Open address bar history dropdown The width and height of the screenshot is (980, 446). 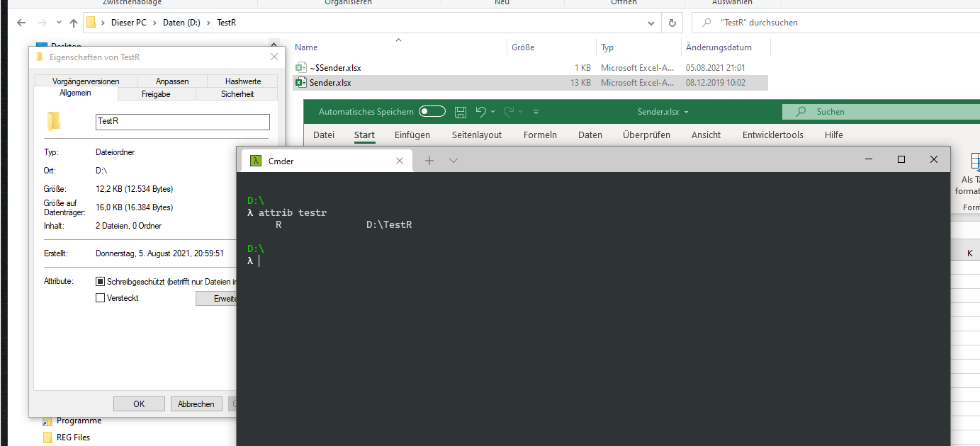click(x=652, y=23)
